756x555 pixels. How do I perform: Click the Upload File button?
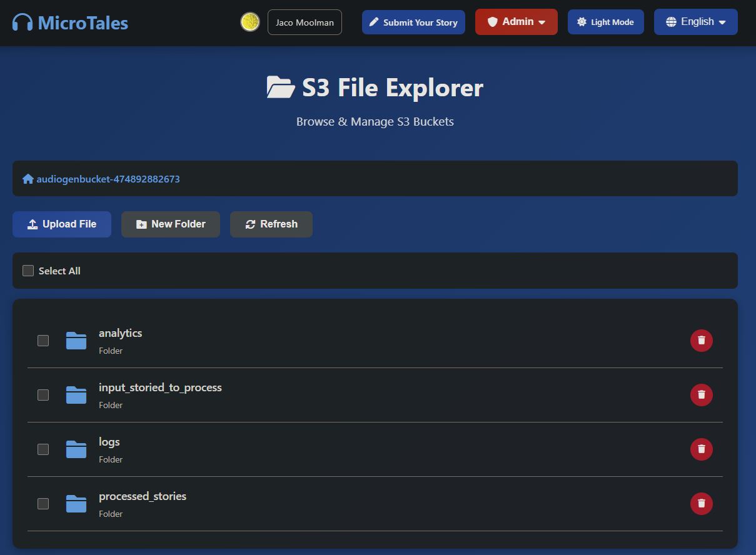coord(62,224)
